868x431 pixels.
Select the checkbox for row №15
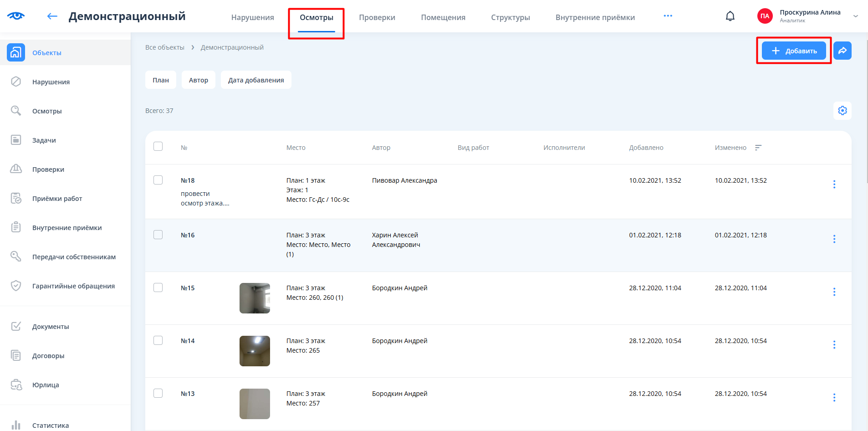[x=158, y=287]
